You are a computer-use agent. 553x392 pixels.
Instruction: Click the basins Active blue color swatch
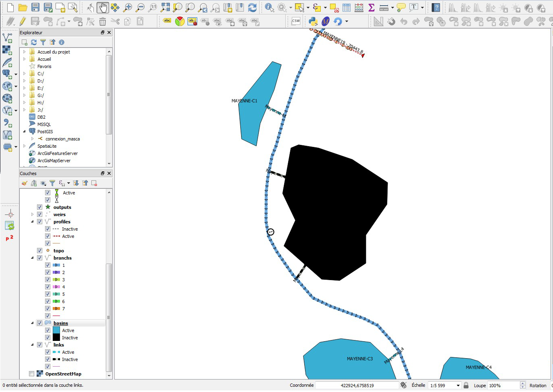(x=56, y=330)
